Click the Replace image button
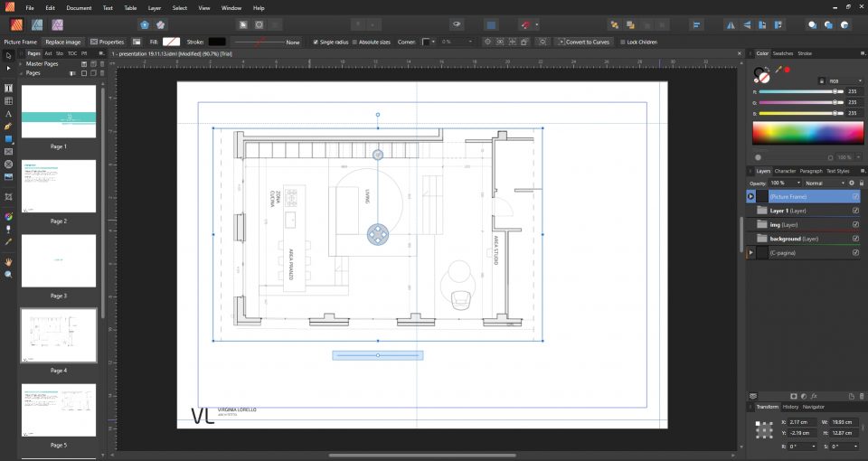Viewport: 868px width, 461px height. 64,42
